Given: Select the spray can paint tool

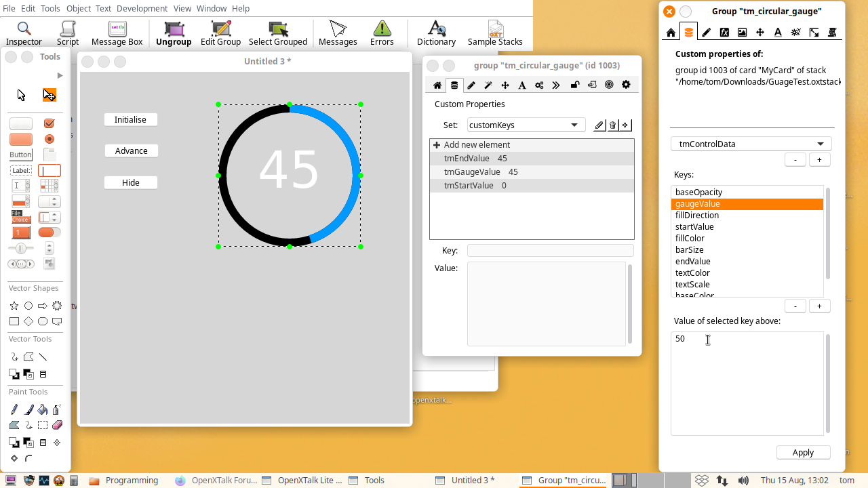Looking at the screenshot, I should point(57,409).
